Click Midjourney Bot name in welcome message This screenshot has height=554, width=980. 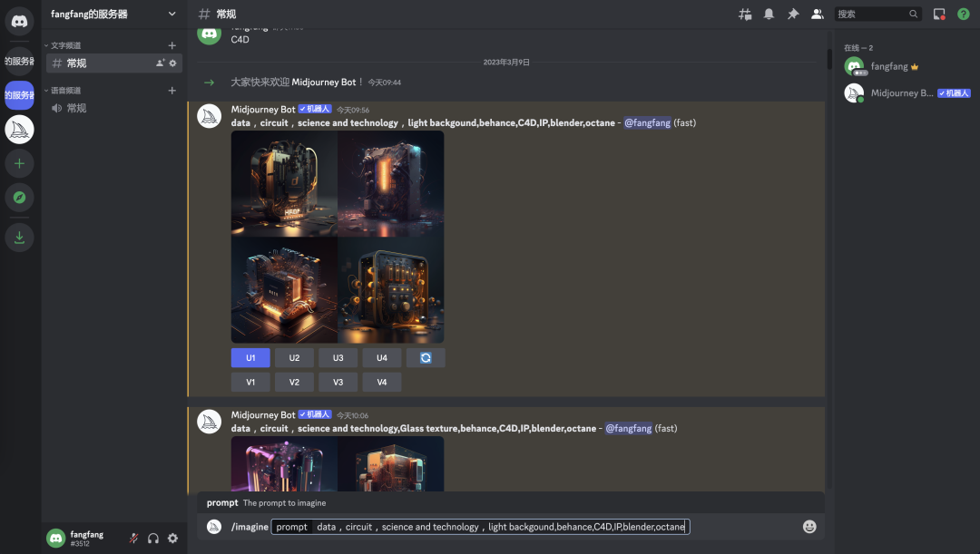[324, 83]
